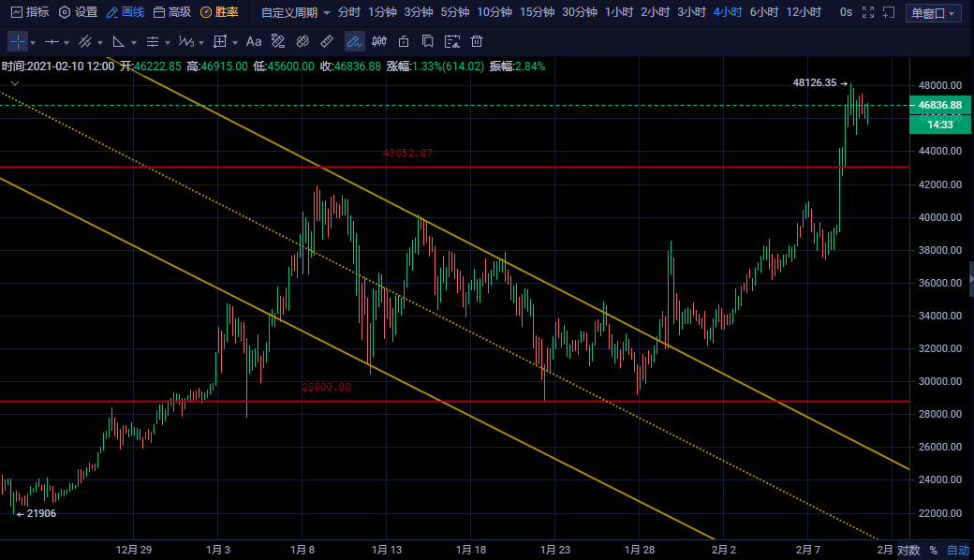Switch to the 1小时 timeframe

618,12
